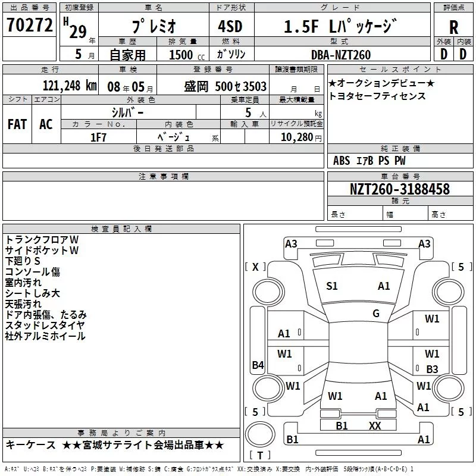Image resolution: width=476 pixels, height=476 pixels.
Task: Select the door type 4SD
Action: point(230,26)
